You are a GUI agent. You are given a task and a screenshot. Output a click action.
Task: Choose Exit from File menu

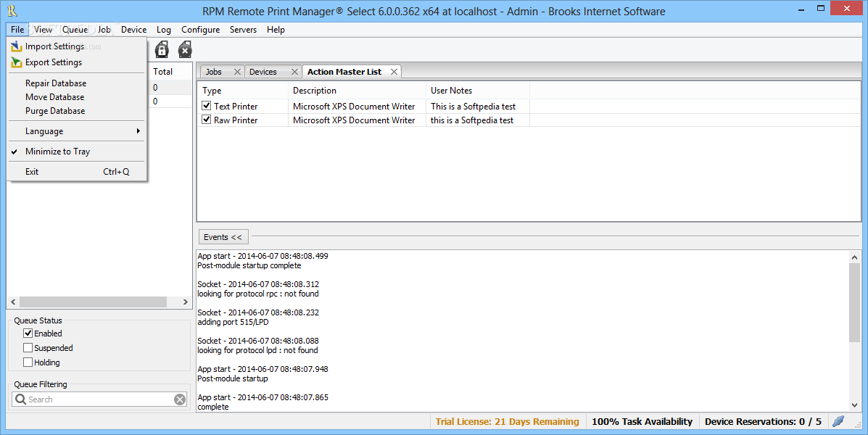coord(77,172)
